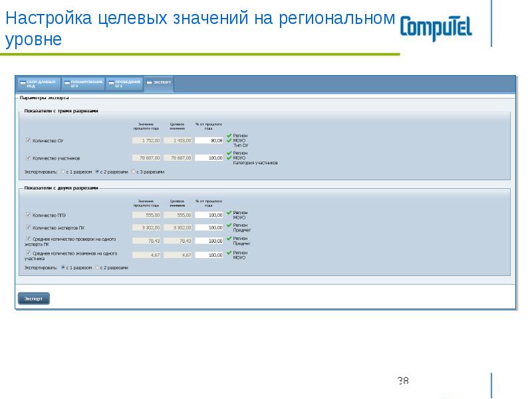
Task: Toggle the Количество ППЭ checkbox
Action: pyautogui.click(x=28, y=215)
